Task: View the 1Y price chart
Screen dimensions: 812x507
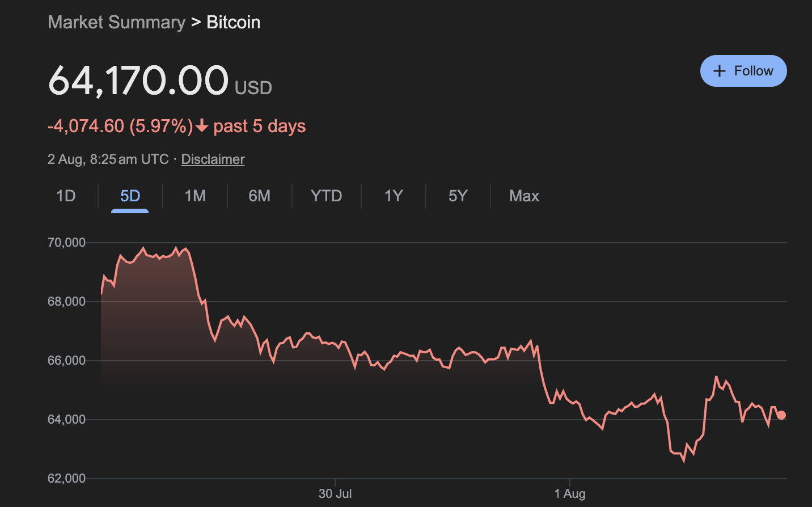Action: click(x=394, y=196)
